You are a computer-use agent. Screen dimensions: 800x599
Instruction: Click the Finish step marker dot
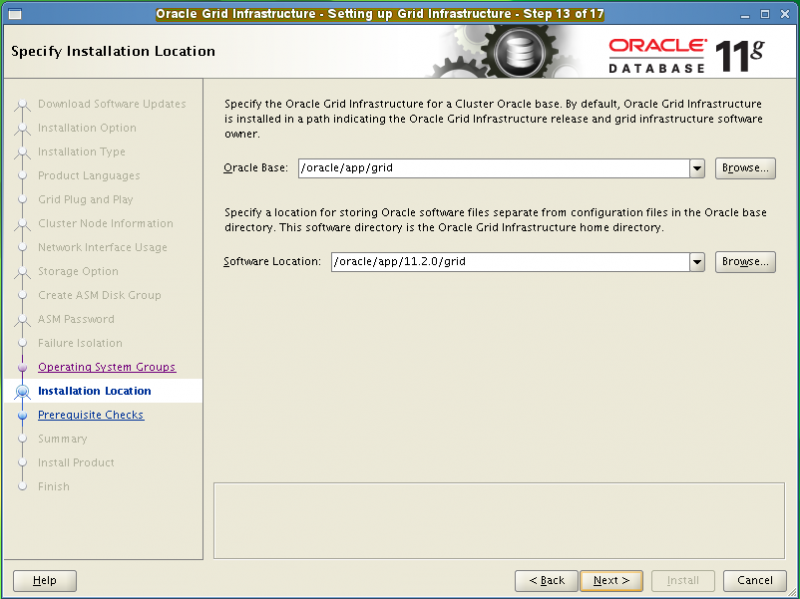pos(23,487)
